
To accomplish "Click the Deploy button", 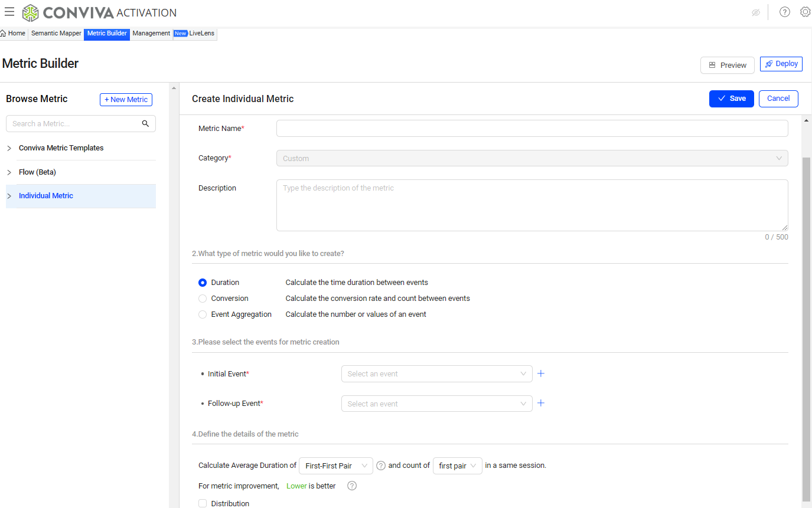I will (x=781, y=64).
